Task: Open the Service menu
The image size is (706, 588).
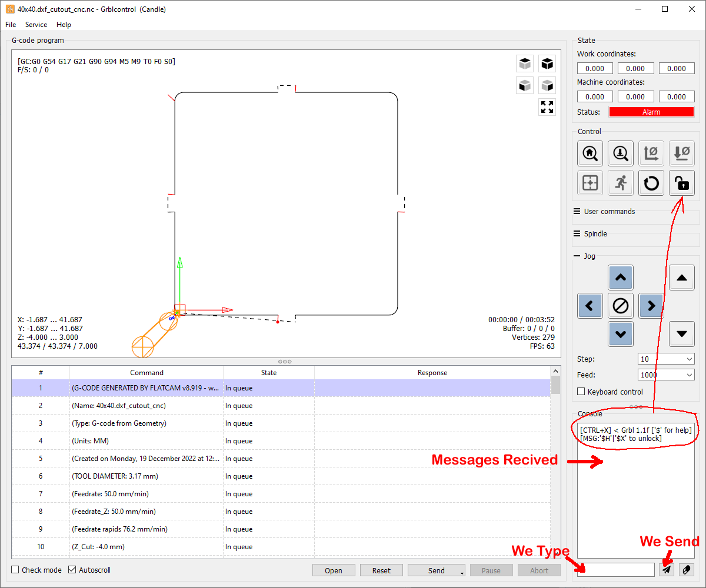Action: 36,25
